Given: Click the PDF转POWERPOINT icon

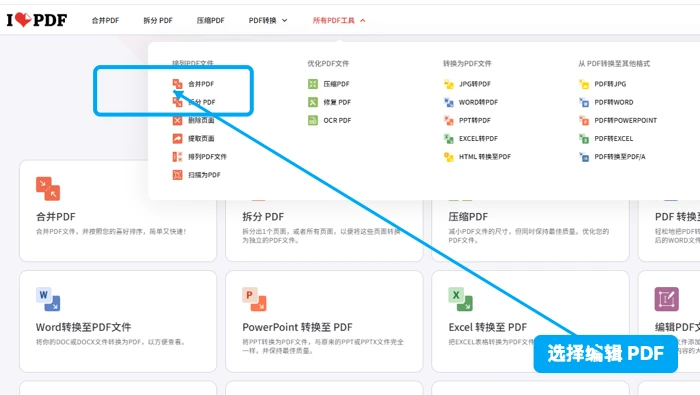Looking at the screenshot, I should [x=583, y=120].
